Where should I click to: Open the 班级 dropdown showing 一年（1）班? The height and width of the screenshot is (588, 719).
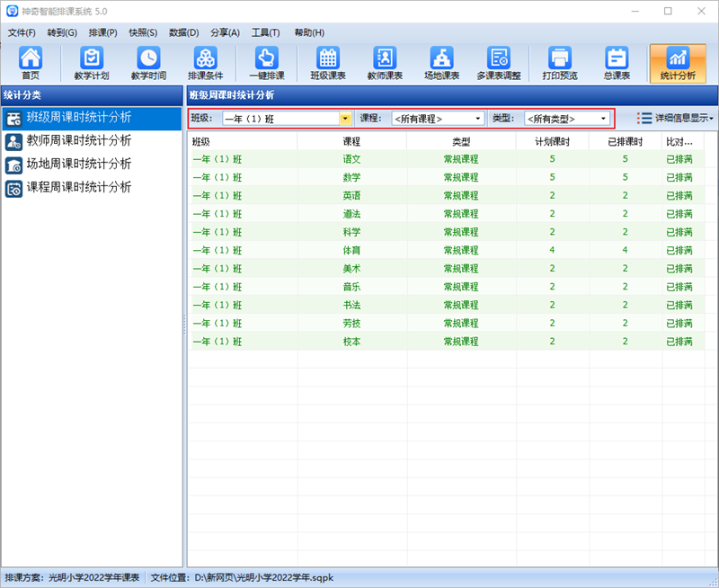point(287,119)
